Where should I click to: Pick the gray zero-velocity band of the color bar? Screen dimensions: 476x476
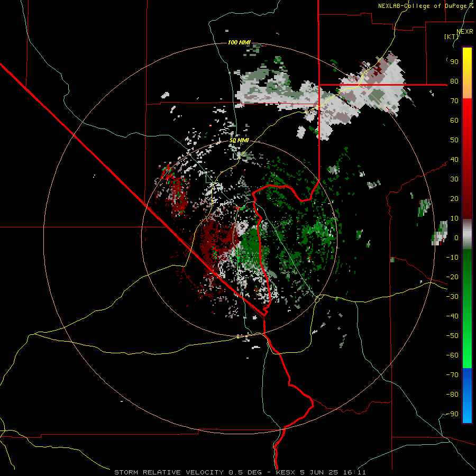pyautogui.click(x=467, y=234)
